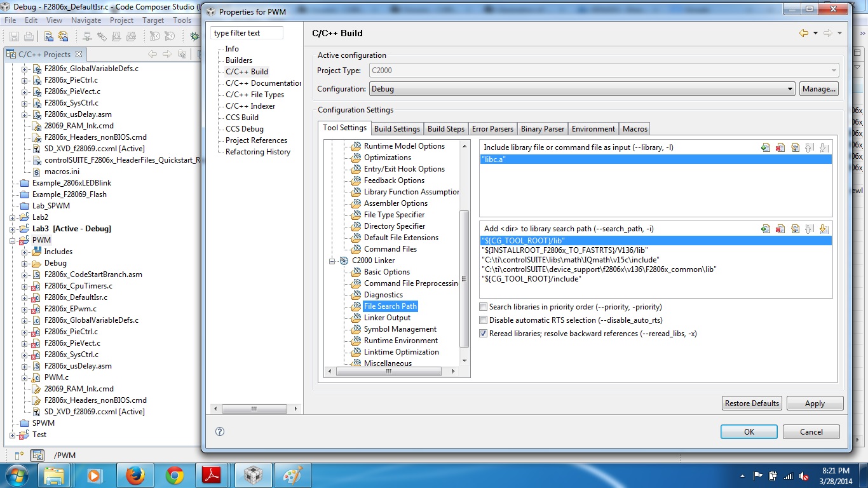Click the Manage button next to Configuration
Image resolution: width=868 pixels, height=488 pixels.
tap(818, 88)
